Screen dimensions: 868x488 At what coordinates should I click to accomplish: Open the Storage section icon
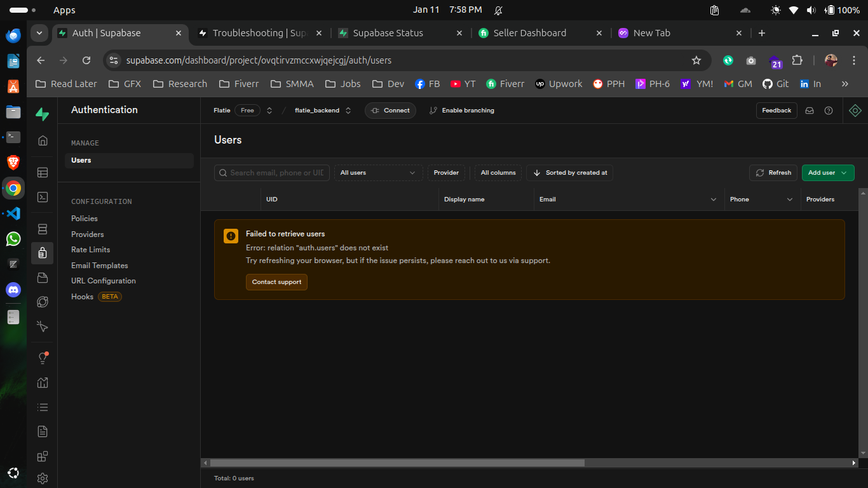point(42,277)
